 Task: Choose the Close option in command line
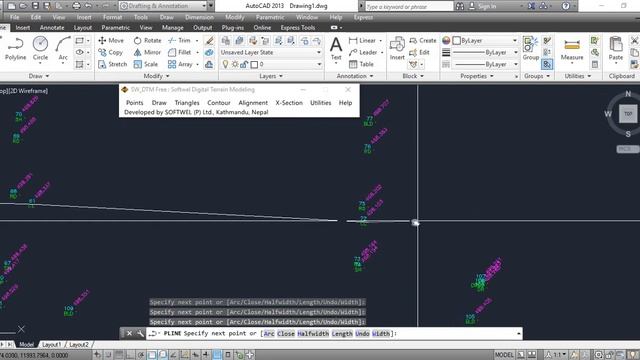point(286,333)
